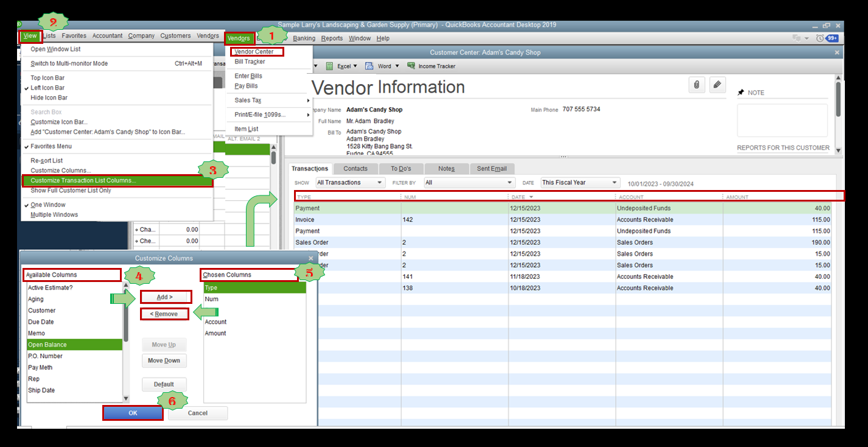This screenshot has height=447, width=868.
Task: Confirm column changes with OK
Action: [x=132, y=412]
